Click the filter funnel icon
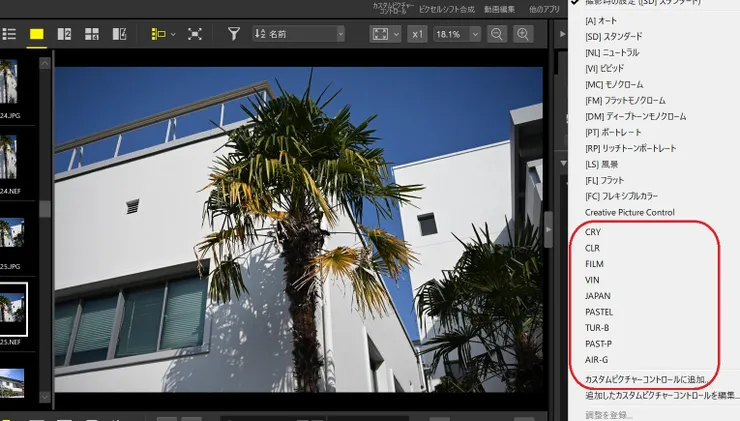This screenshot has width=740, height=421. [234, 34]
